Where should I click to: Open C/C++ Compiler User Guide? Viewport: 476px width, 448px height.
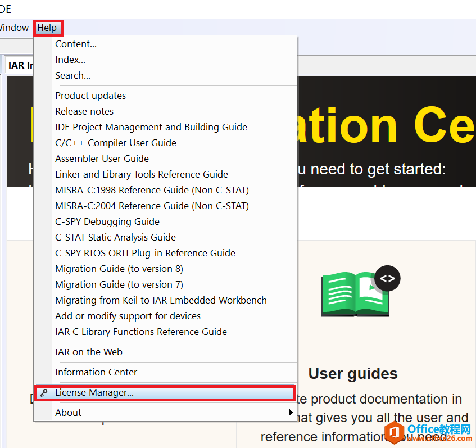[x=165, y=143]
